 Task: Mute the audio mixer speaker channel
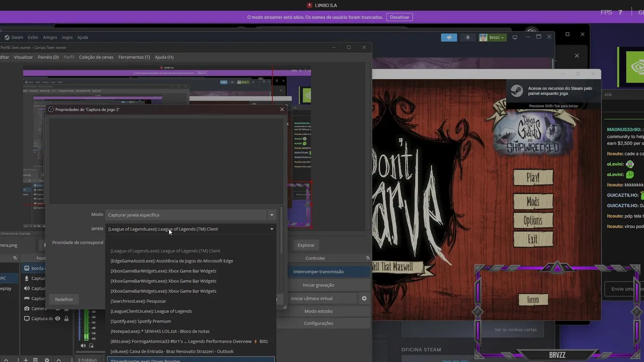point(83,345)
